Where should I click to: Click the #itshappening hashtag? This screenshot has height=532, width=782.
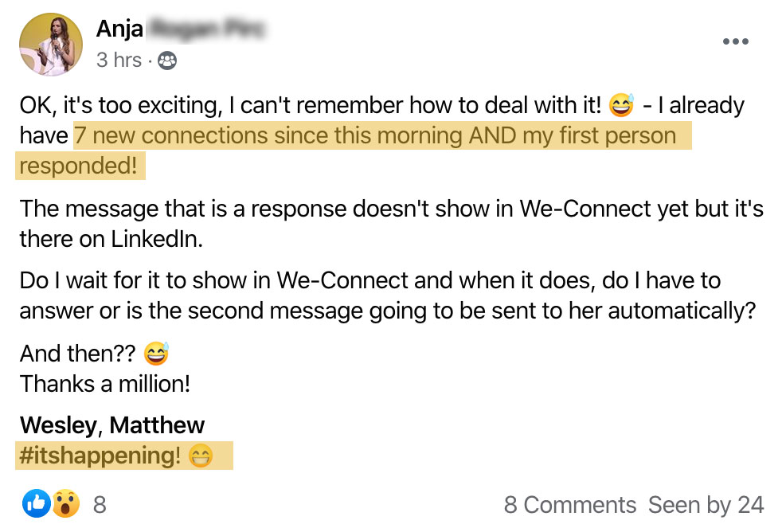point(100,456)
